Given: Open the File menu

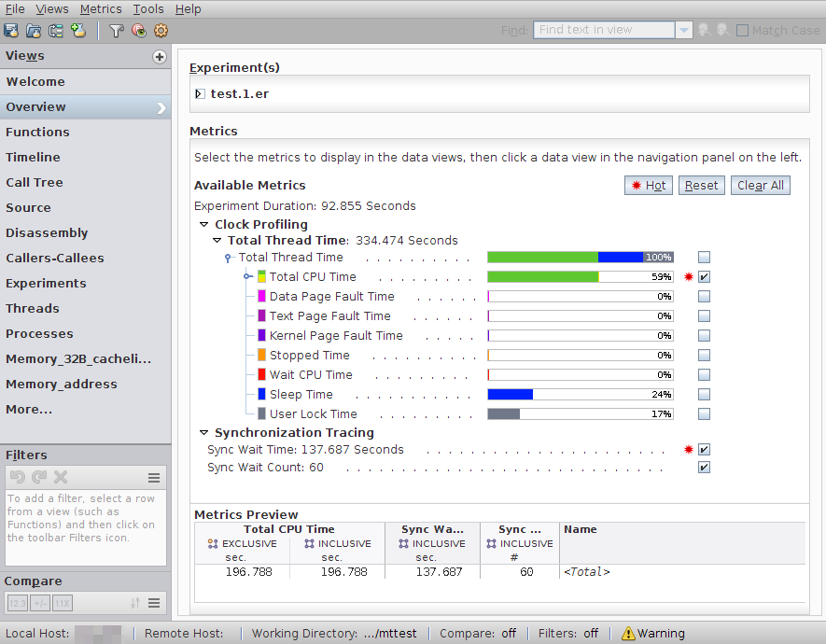Looking at the screenshot, I should click(x=15, y=9).
